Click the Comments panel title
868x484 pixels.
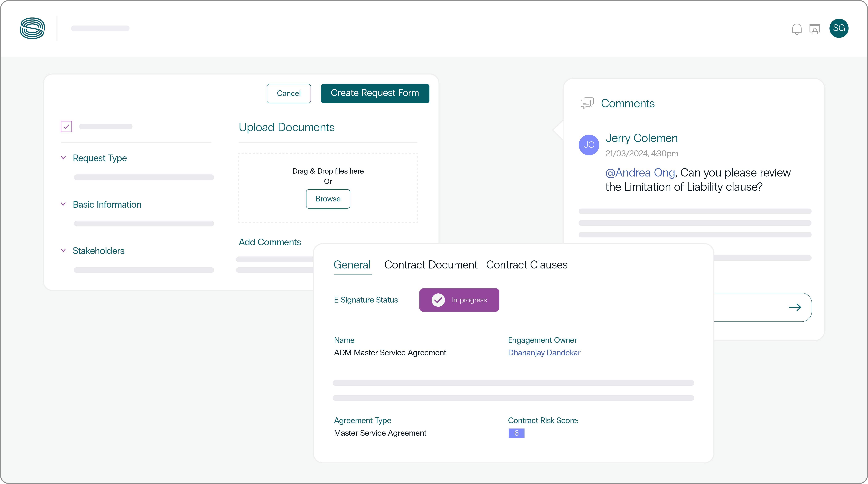coord(628,104)
